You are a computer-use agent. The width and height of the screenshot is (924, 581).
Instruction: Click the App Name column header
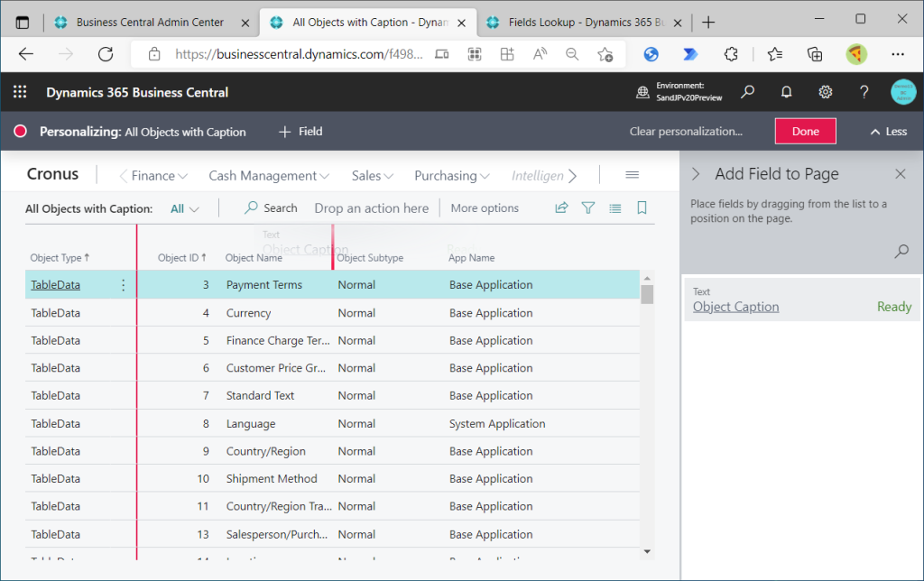pyautogui.click(x=471, y=257)
